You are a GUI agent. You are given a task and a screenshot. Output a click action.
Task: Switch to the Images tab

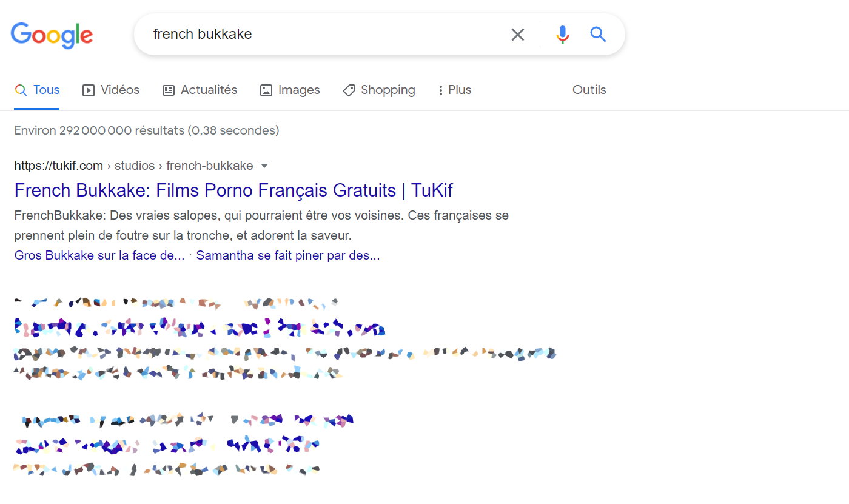click(290, 90)
